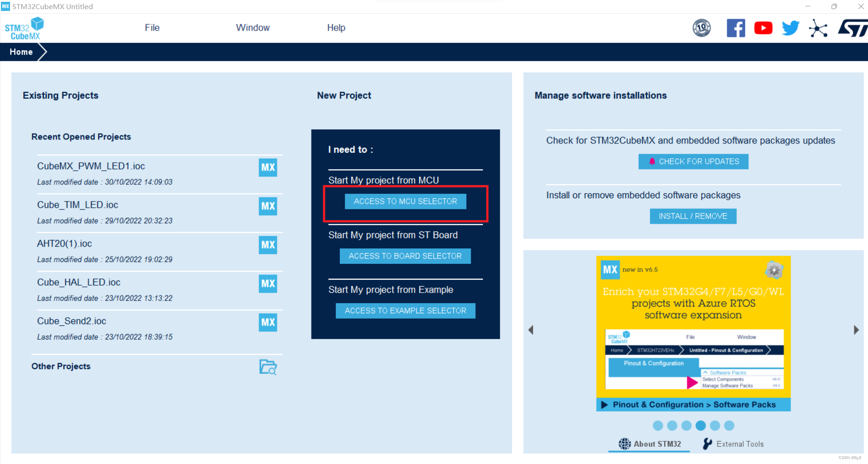
Task: Select the fifth carousel dot
Action: point(715,426)
